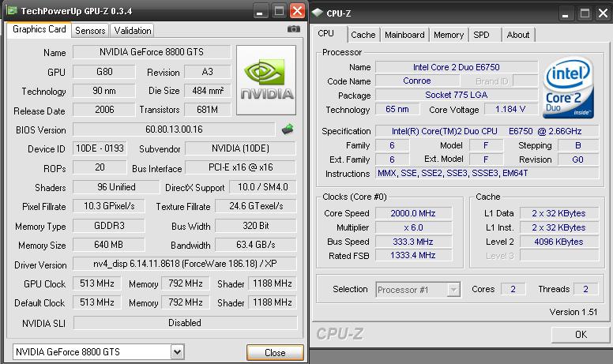This screenshot has height=364, width=613.
Task: Click the NVIDIA logo in GPU-Z
Action: pos(266,80)
